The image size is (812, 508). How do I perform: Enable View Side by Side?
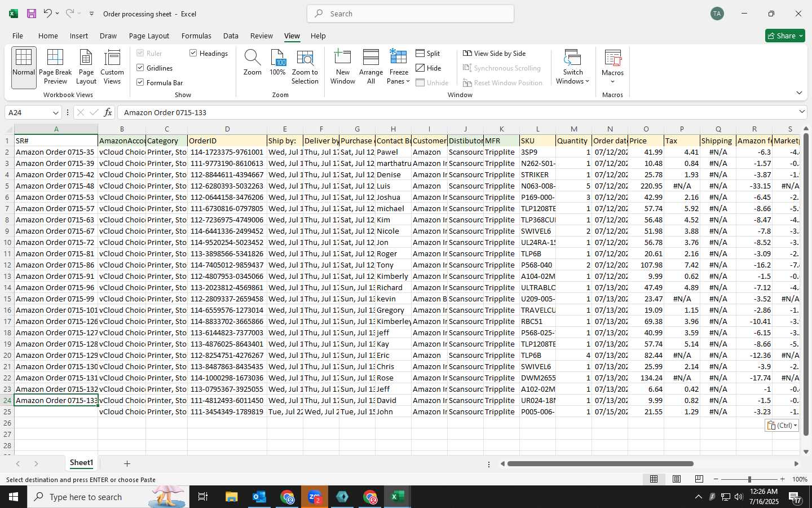[495, 53]
